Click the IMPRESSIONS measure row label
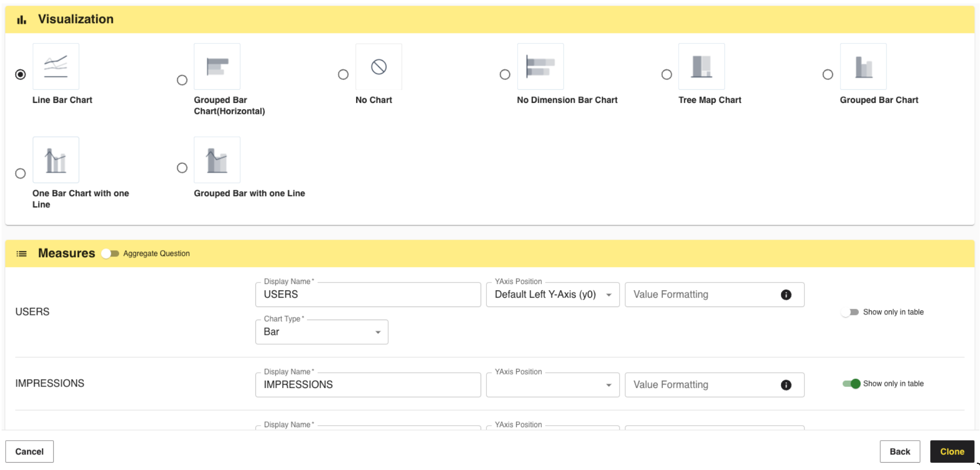 point(50,383)
